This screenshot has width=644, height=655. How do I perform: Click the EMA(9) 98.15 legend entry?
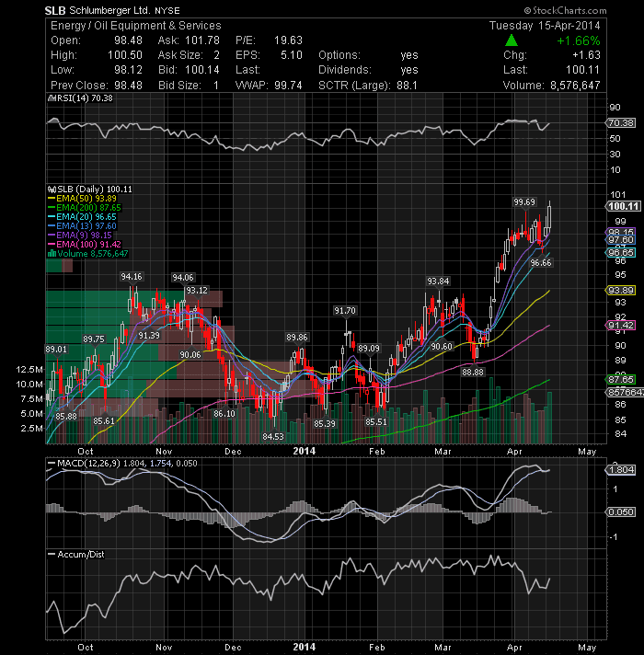(x=80, y=236)
